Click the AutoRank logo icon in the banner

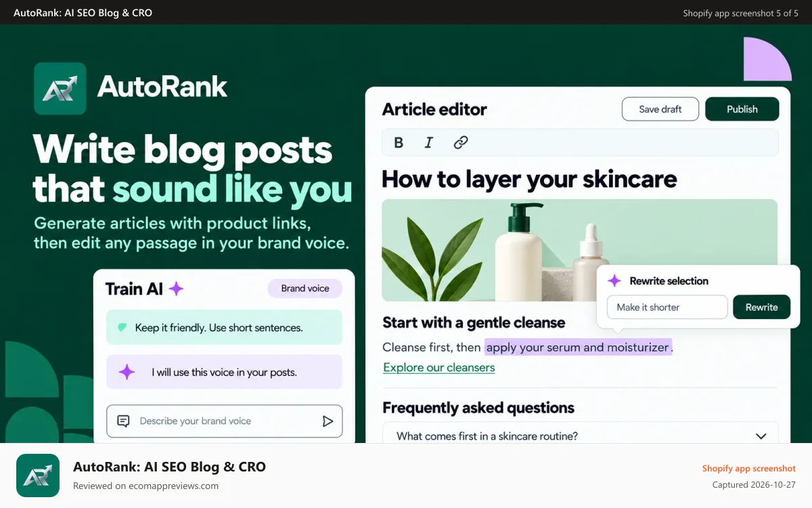[60, 88]
